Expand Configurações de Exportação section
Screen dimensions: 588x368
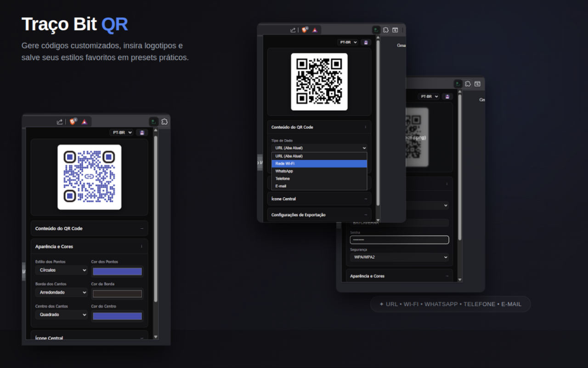pos(319,215)
